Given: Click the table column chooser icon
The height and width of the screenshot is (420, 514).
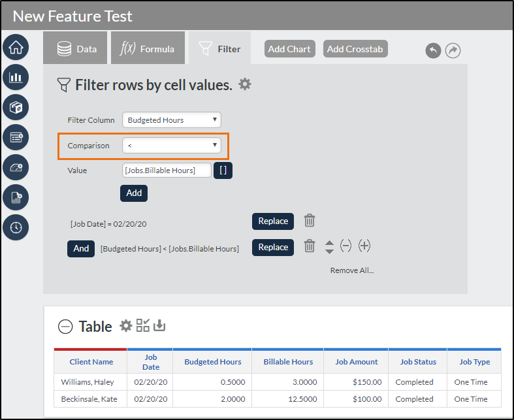Looking at the screenshot, I should tap(142, 325).
